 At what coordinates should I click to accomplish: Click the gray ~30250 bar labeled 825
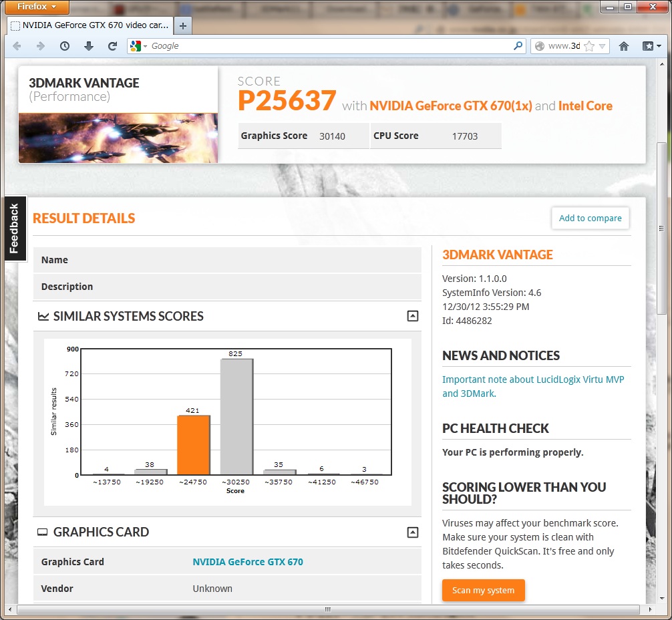point(237,417)
